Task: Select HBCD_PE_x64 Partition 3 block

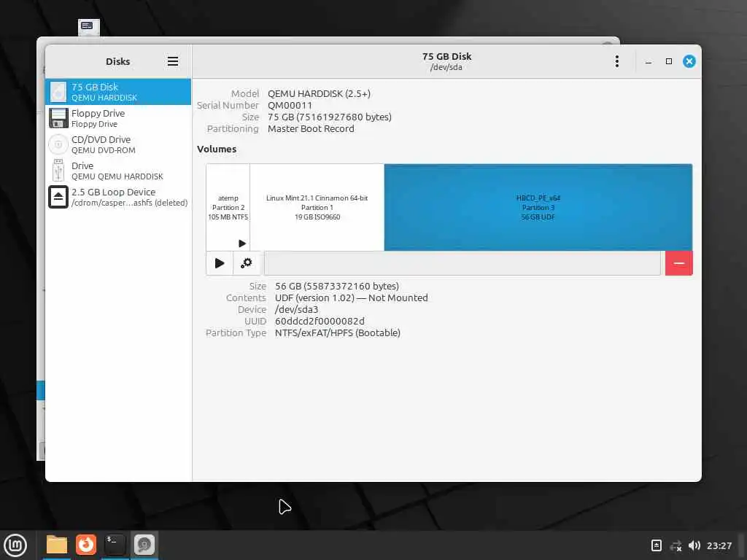Action: [538, 207]
